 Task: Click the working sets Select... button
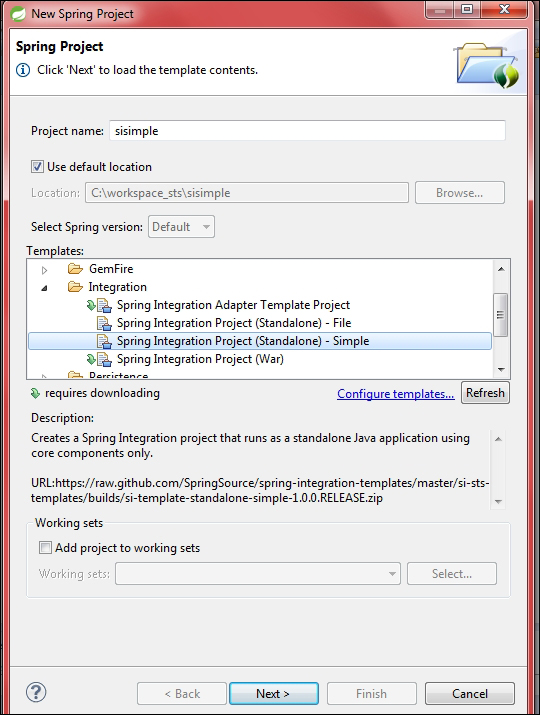pos(452,574)
